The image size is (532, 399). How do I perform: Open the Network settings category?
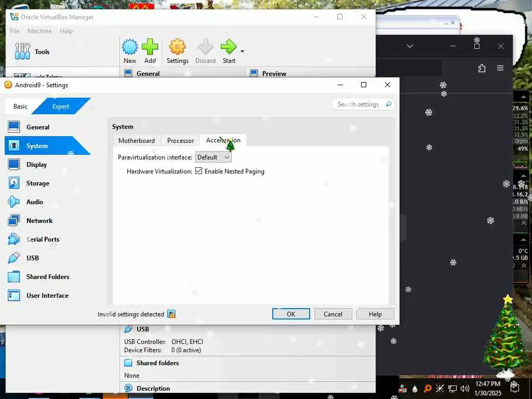point(39,220)
